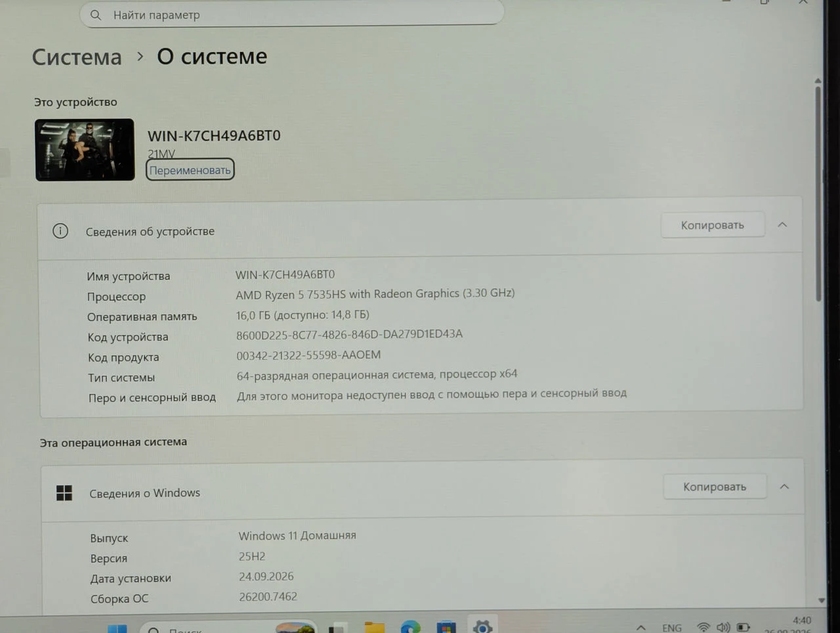Click the RAM value "16,0 ГБ (доступно: 14,8 ГБ)"
Viewport: 840px width, 633px height.
click(303, 315)
